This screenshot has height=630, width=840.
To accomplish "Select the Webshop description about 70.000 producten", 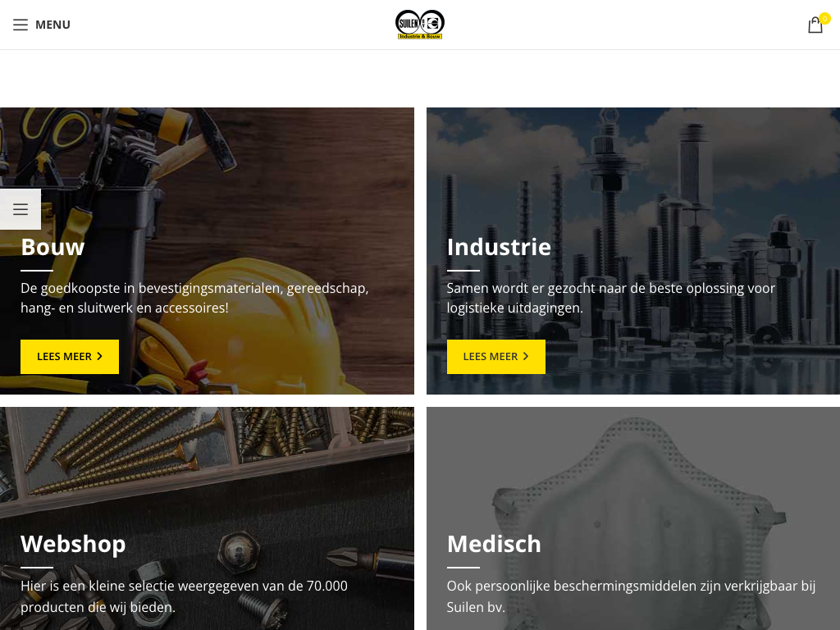I will click(x=184, y=596).
